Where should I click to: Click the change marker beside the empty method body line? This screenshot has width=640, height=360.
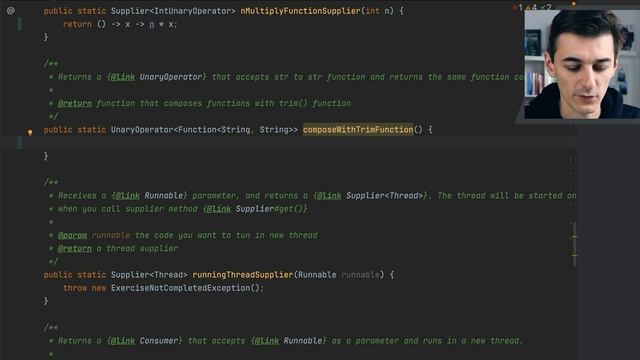click(x=20, y=143)
